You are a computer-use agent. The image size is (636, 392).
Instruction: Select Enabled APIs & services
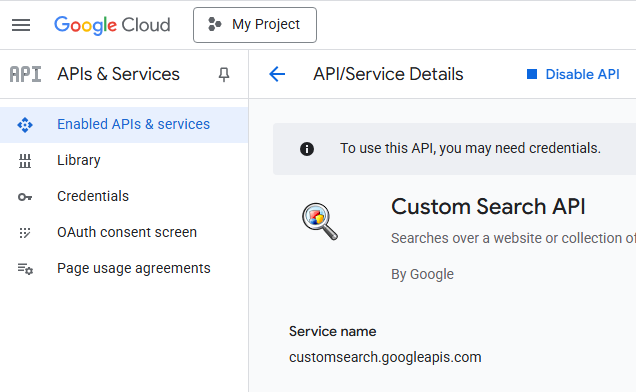(x=124, y=125)
